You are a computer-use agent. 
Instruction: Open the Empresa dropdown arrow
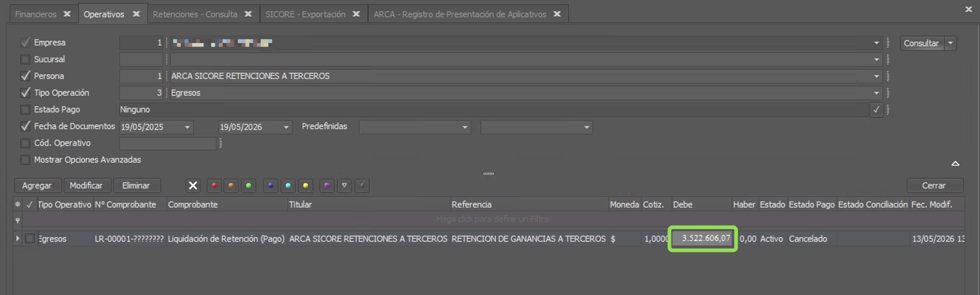pos(876,43)
